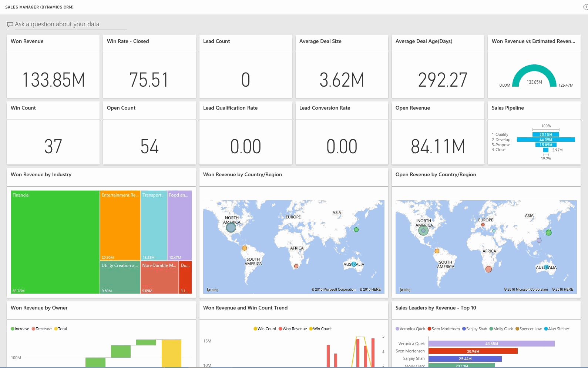Select the Open Revenue value 84.11M
Screen dimensions: 588x368
click(438, 146)
